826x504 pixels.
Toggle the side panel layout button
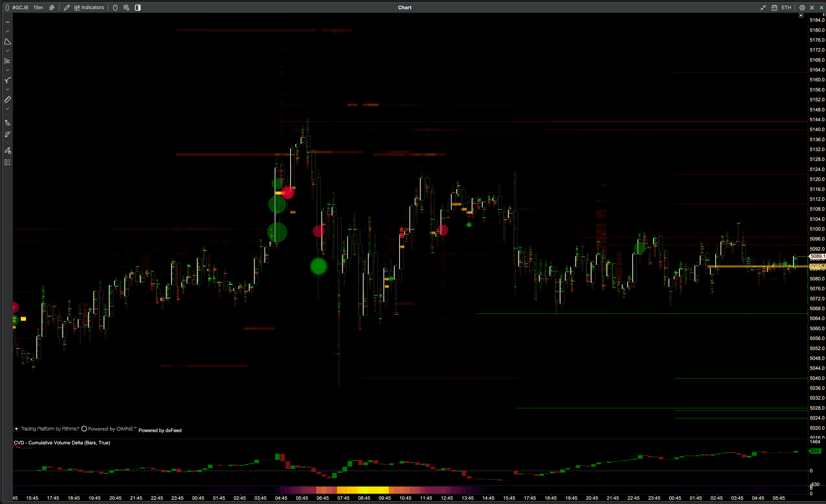[x=137, y=7]
